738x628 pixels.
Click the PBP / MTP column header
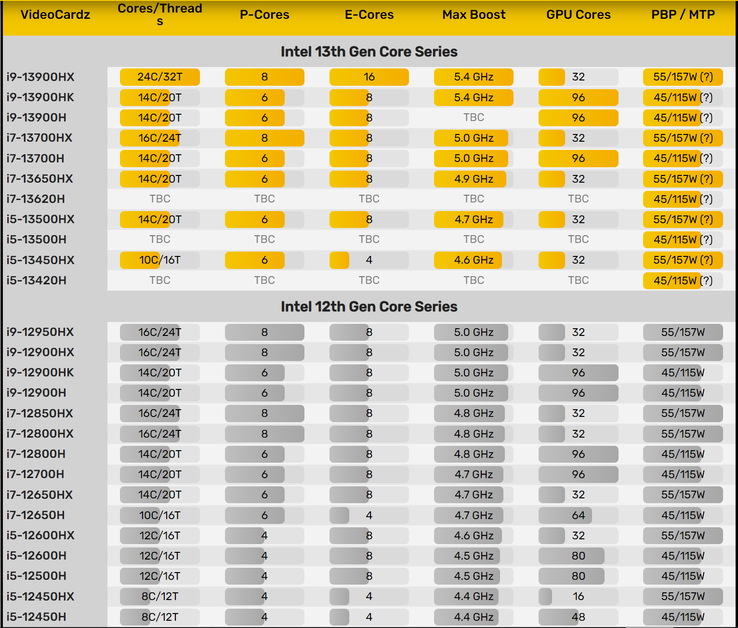pos(683,15)
